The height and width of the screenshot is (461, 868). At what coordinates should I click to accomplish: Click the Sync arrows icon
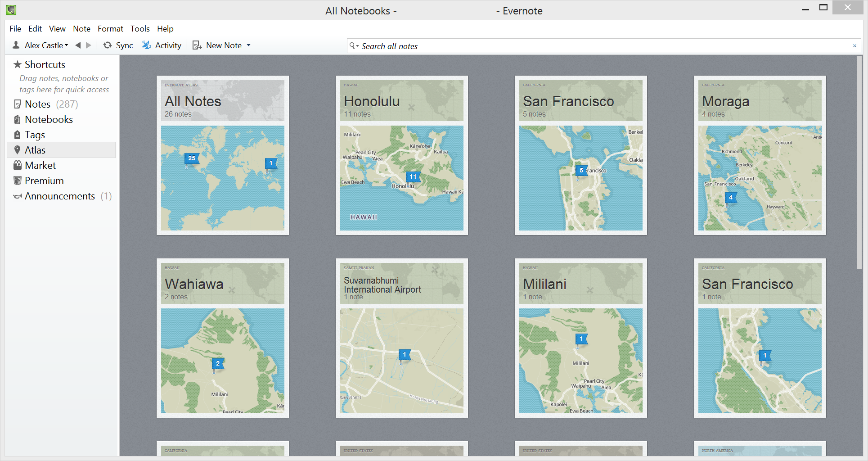coord(108,45)
